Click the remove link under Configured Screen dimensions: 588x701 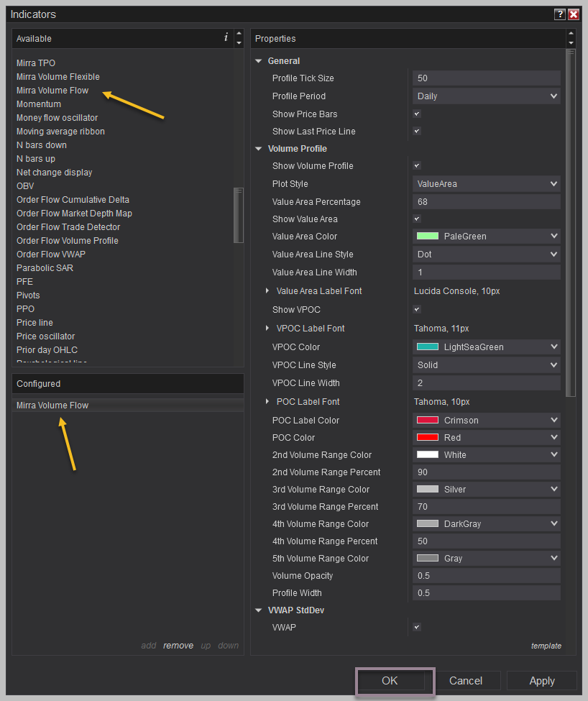click(x=178, y=646)
